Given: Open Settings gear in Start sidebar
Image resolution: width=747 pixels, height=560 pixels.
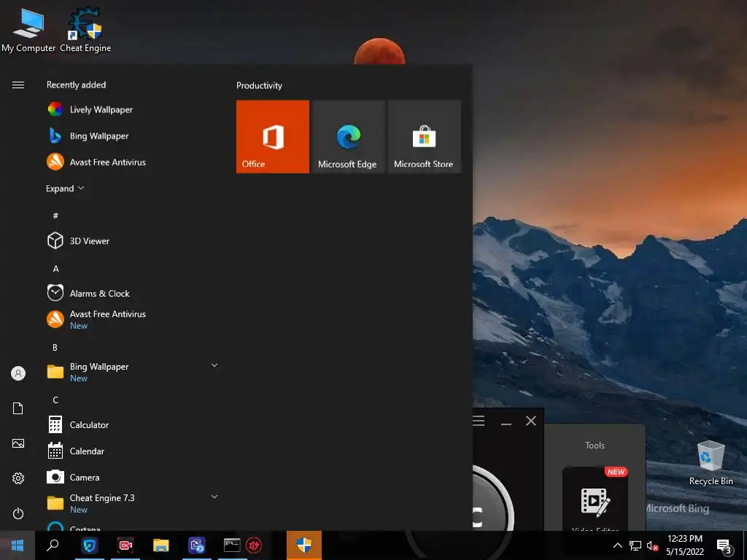Looking at the screenshot, I should pos(18,478).
